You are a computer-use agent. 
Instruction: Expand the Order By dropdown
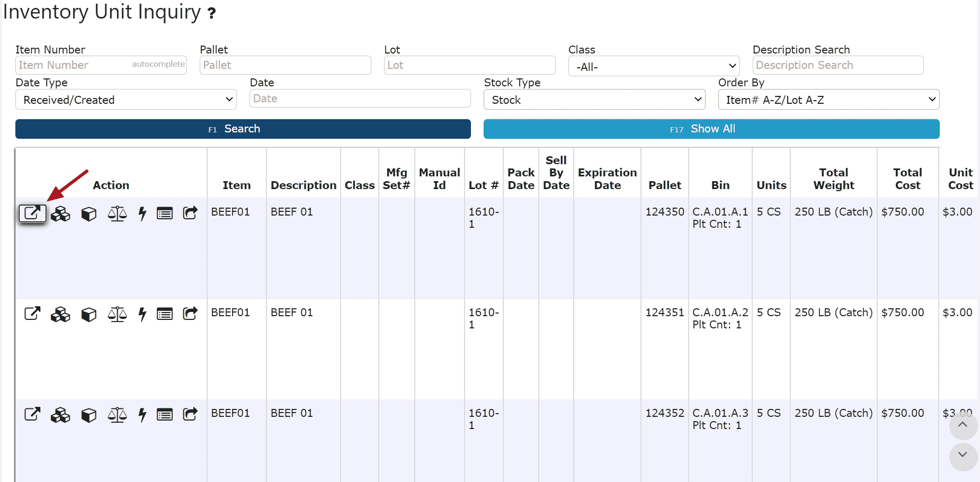coord(828,100)
